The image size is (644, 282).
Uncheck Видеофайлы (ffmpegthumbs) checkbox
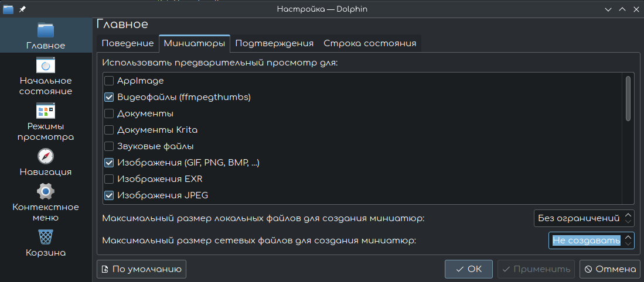tap(108, 97)
